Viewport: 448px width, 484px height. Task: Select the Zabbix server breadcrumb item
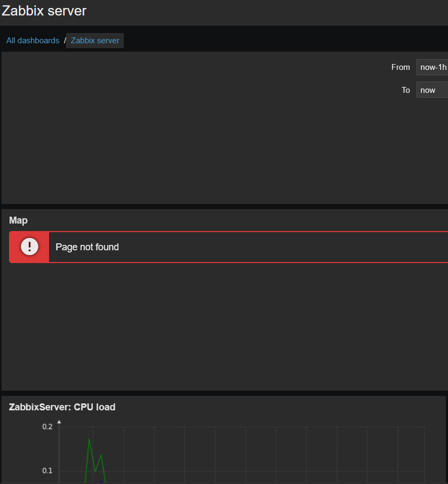[95, 41]
